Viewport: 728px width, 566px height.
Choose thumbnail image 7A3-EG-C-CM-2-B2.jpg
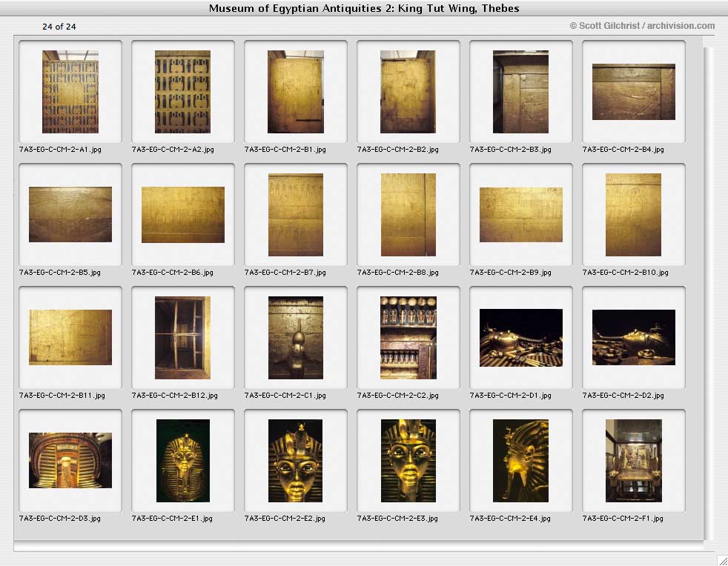click(x=408, y=92)
